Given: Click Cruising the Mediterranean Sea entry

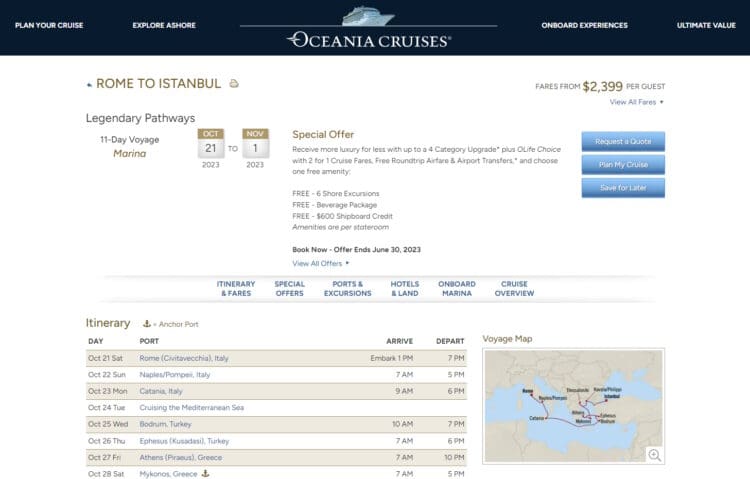Looking at the screenshot, I should tap(191, 408).
